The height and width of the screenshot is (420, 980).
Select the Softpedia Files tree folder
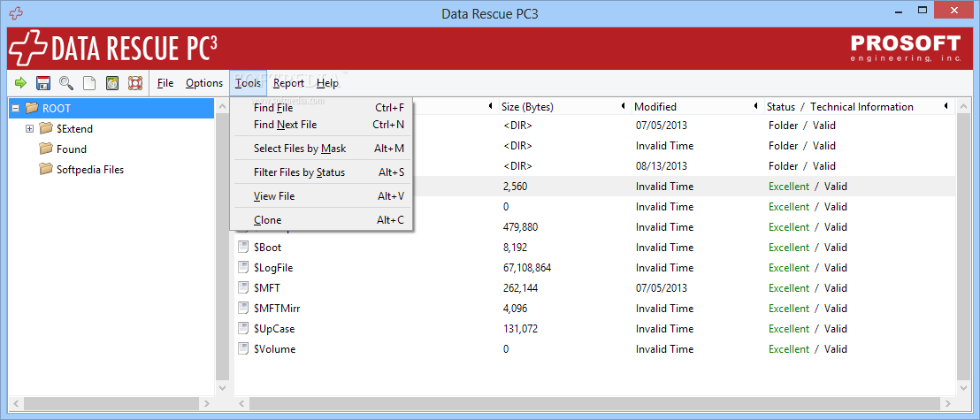(90, 170)
